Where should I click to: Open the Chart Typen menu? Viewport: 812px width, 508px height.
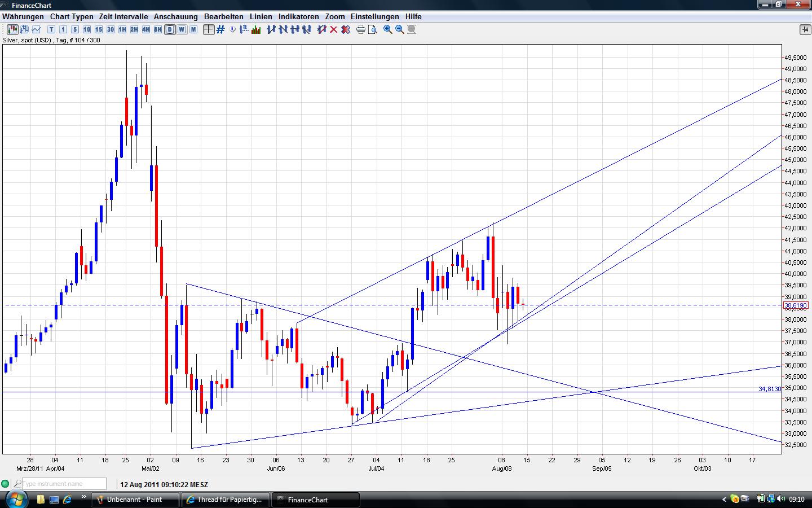72,16
